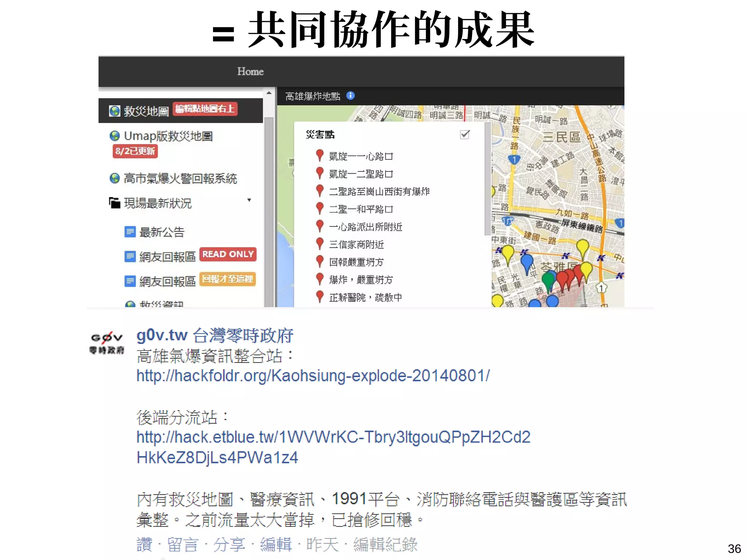Image resolution: width=747 pixels, height=560 pixels.
Task: Select 正薪醫院，疏散中 entry
Action: [x=365, y=298]
